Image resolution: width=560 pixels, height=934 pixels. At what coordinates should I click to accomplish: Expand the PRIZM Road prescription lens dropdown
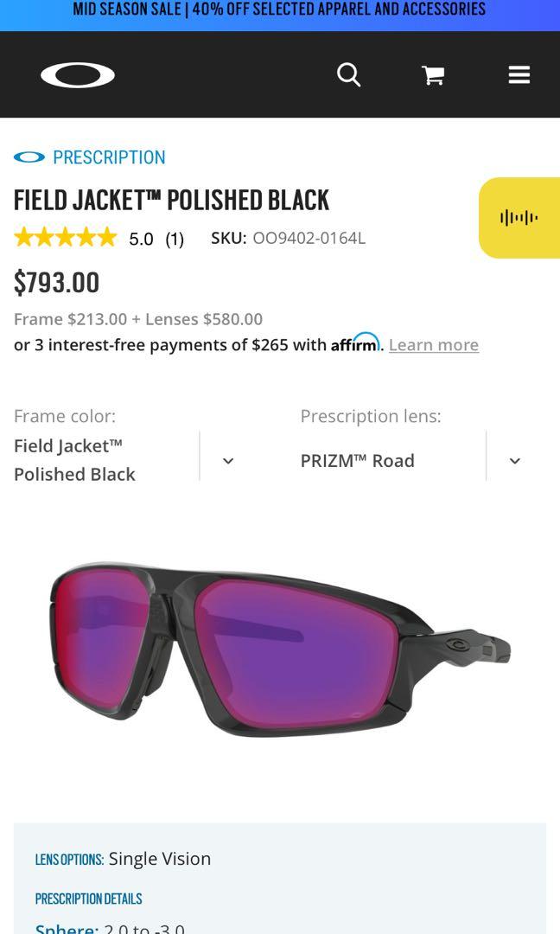(514, 460)
